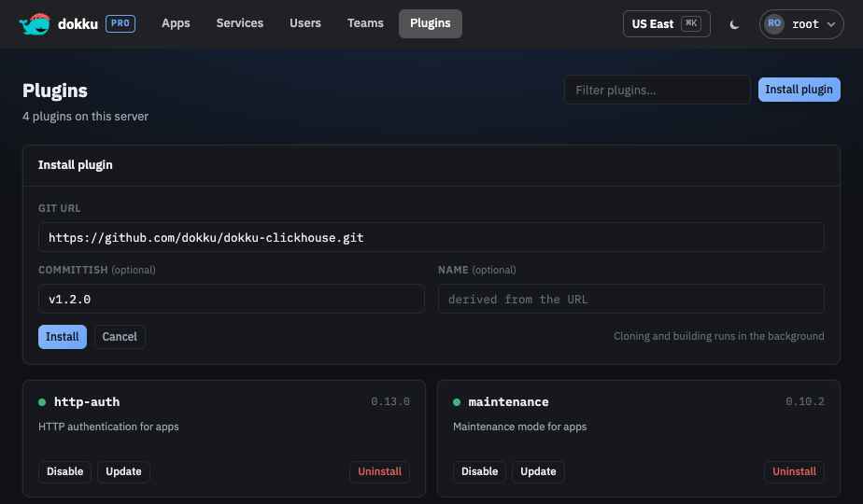Click the version number 0.10.2
Screen dimensions: 863x504
805,401
